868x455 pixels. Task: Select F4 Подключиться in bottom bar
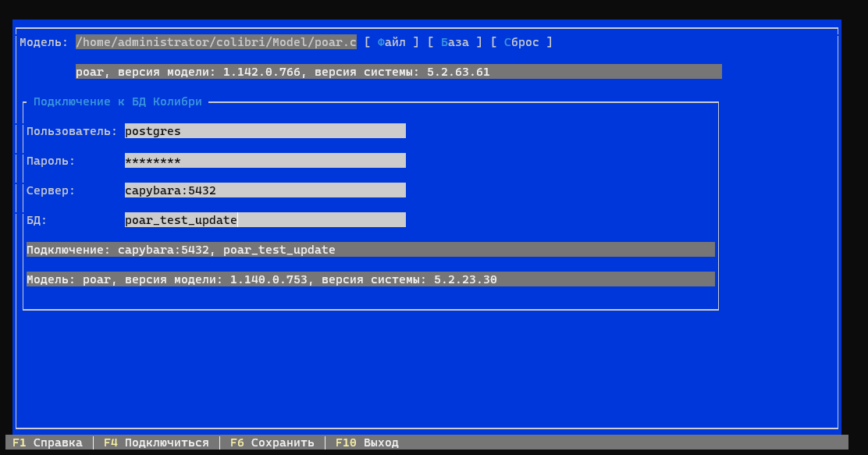156,443
